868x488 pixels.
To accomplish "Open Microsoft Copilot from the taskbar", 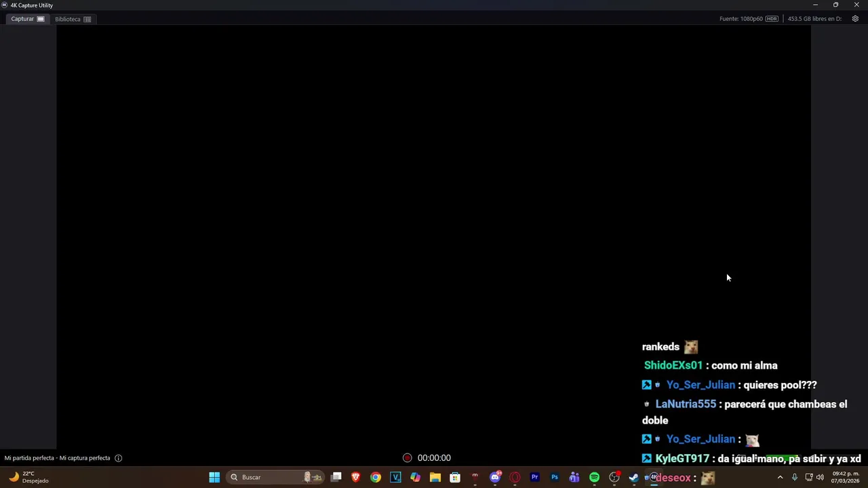I will pos(415,477).
